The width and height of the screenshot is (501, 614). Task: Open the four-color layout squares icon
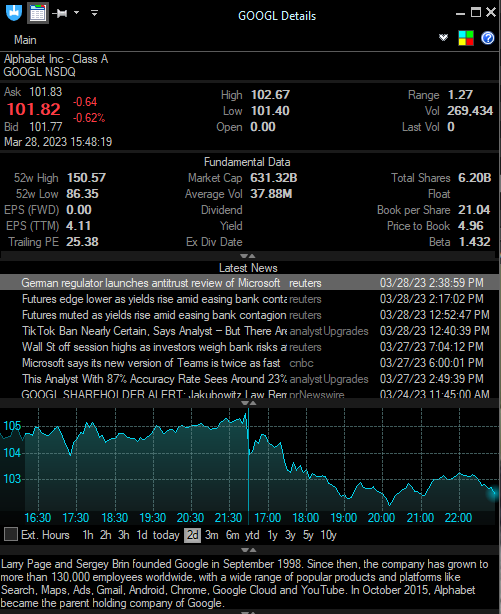pos(466,38)
